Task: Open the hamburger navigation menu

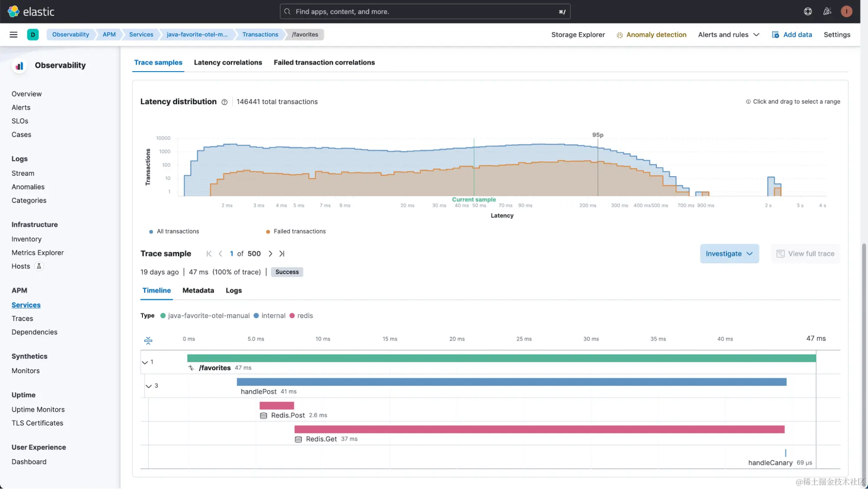Action: coord(13,35)
